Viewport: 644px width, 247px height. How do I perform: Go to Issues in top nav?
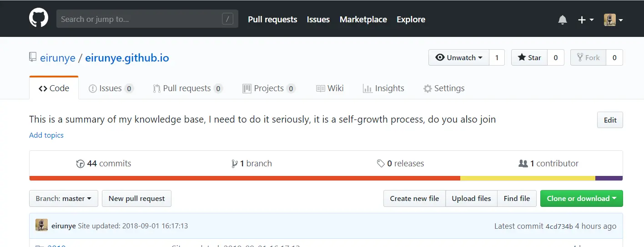tap(318, 20)
